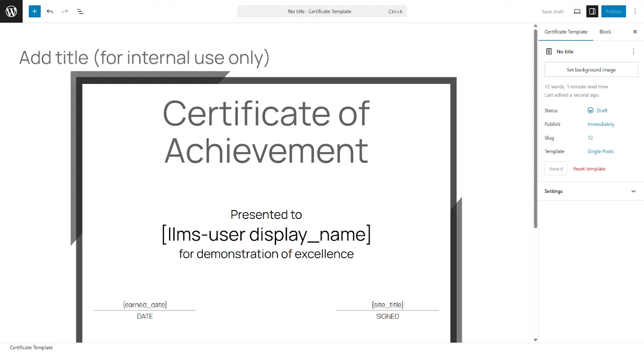The width and height of the screenshot is (644, 352).
Task: Toggle the settings sidebar panel
Action: 592,11
